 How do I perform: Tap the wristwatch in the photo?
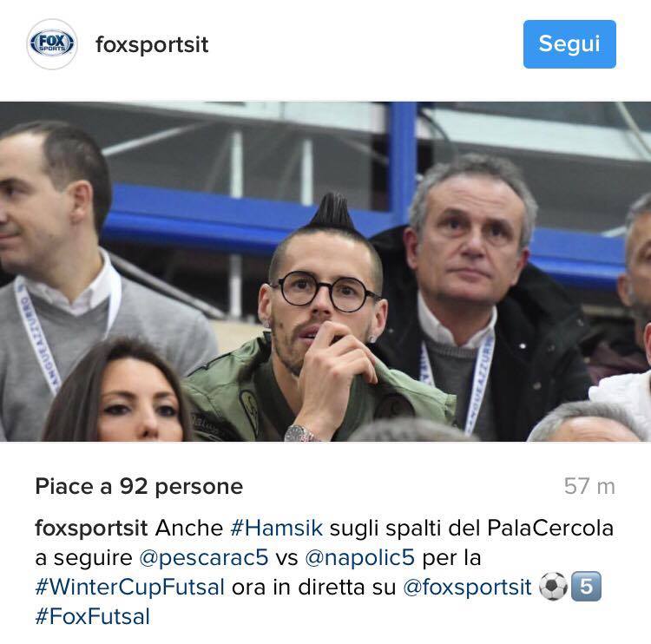(x=301, y=434)
